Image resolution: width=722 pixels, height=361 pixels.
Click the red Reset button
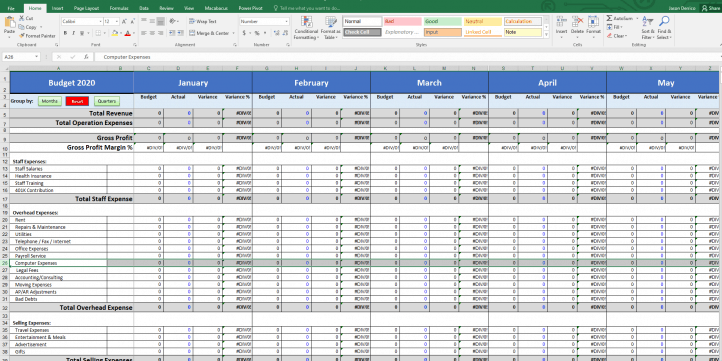(x=77, y=101)
